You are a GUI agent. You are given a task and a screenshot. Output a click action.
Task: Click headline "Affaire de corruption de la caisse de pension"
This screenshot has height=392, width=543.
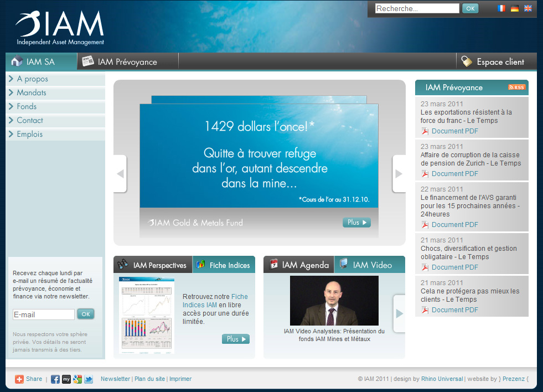point(470,159)
